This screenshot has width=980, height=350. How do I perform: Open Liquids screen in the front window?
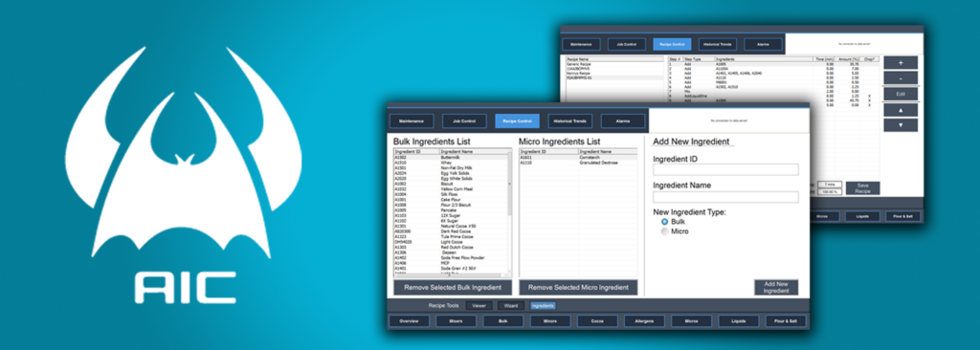click(739, 321)
